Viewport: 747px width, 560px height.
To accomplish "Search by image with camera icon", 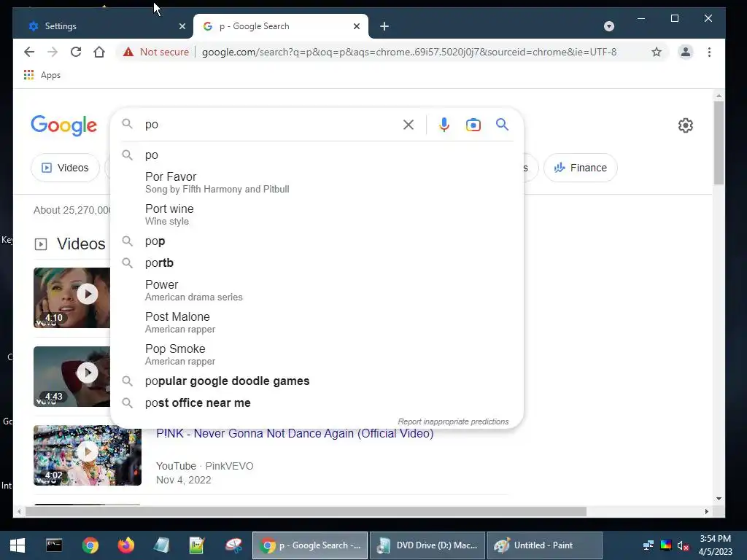I will pos(473,125).
